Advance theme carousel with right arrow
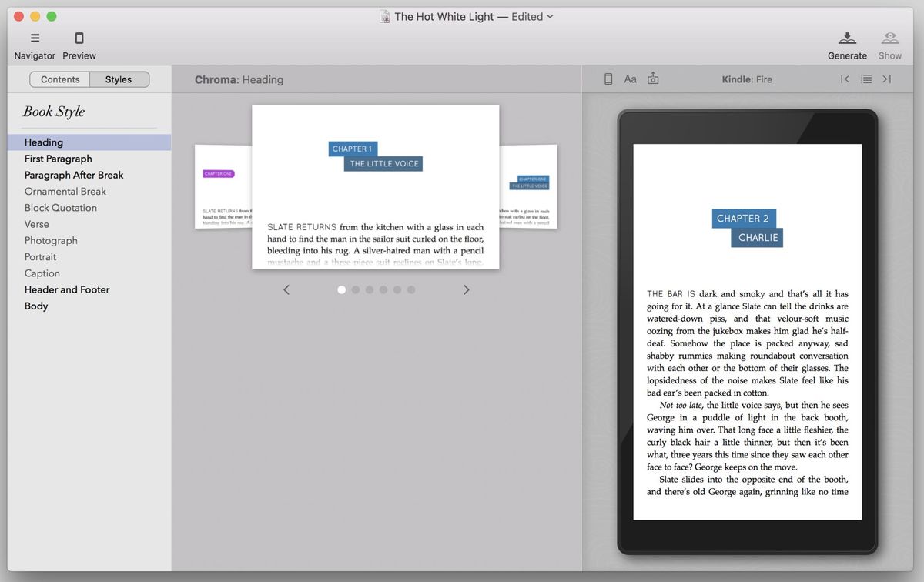Image resolution: width=924 pixels, height=582 pixels. [x=467, y=289]
